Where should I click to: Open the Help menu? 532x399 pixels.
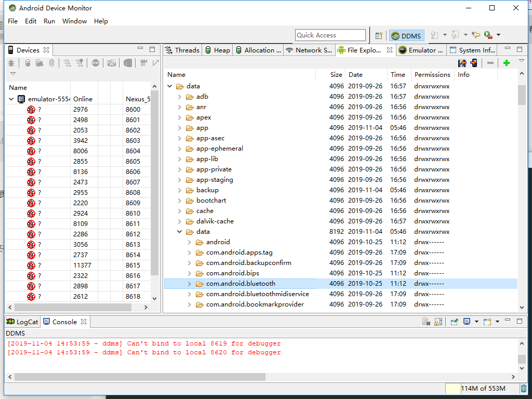[x=101, y=21]
